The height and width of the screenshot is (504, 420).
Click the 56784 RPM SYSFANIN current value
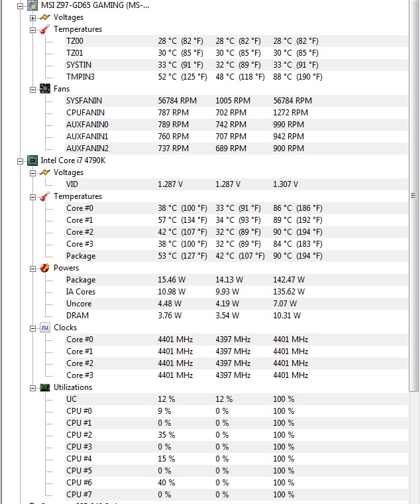tap(178, 101)
